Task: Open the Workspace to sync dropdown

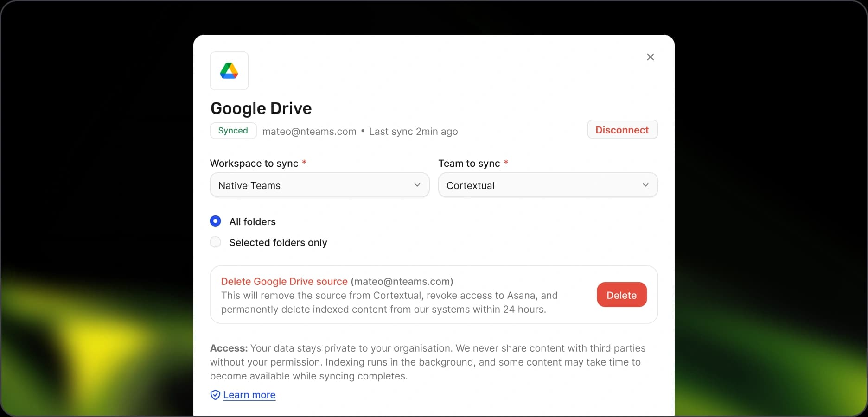Action: pyautogui.click(x=319, y=185)
